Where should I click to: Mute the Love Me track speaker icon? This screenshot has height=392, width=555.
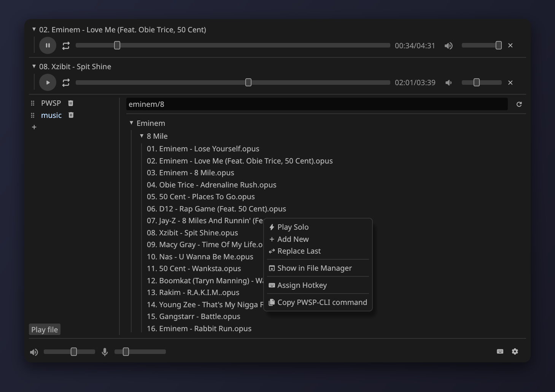448,46
